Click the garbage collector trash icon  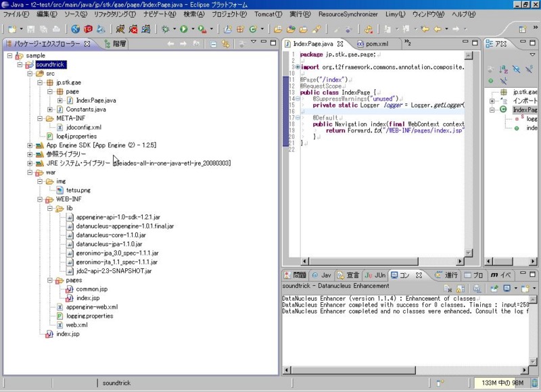click(534, 383)
